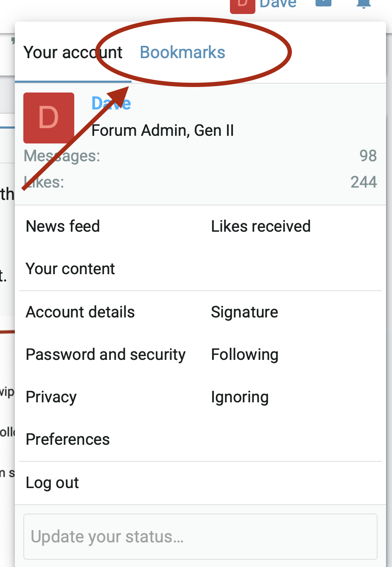This screenshot has width=392, height=567.
Task: Open Password and security settings
Action: 106,354
